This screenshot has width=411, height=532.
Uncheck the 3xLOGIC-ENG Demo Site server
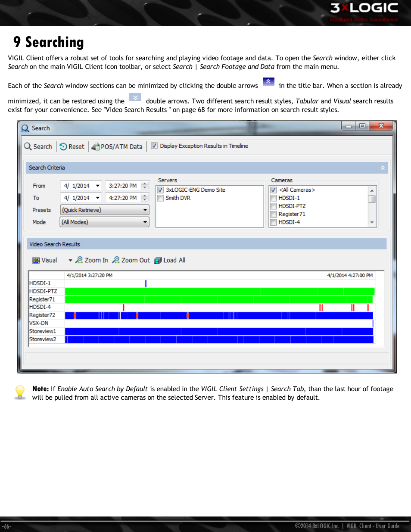click(160, 190)
